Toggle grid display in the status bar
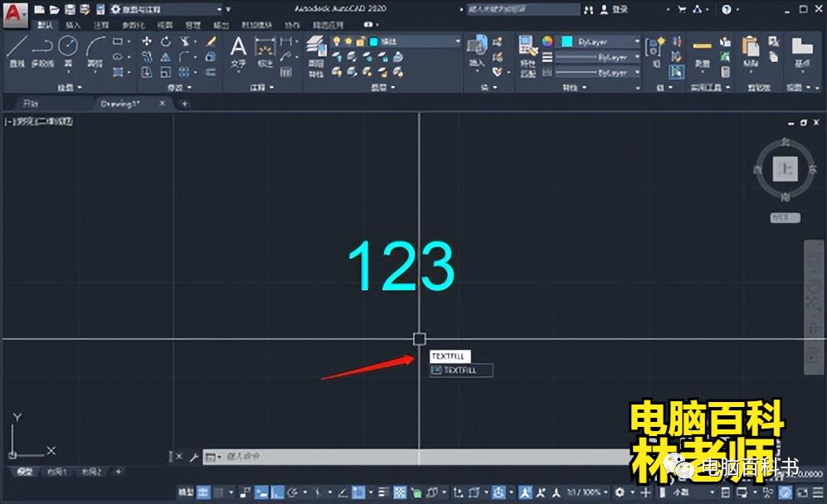Image resolution: width=827 pixels, height=504 pixels. click(202, 492)
